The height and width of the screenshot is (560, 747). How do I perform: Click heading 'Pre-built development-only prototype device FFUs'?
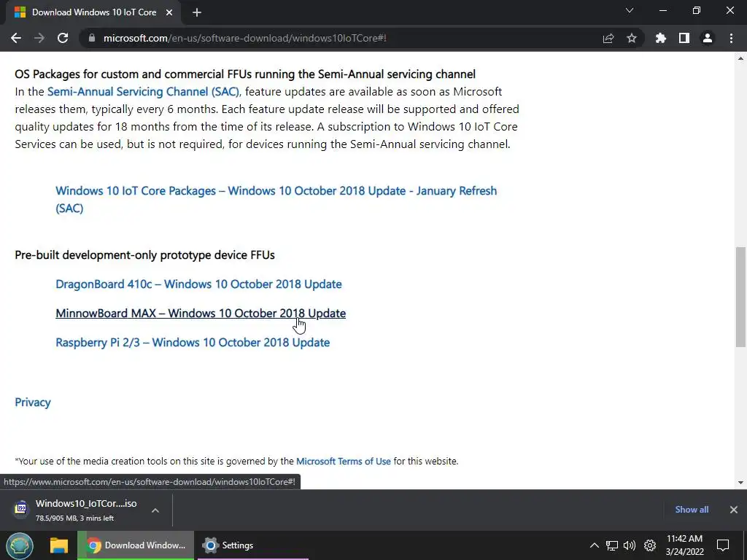click(145, 254)
